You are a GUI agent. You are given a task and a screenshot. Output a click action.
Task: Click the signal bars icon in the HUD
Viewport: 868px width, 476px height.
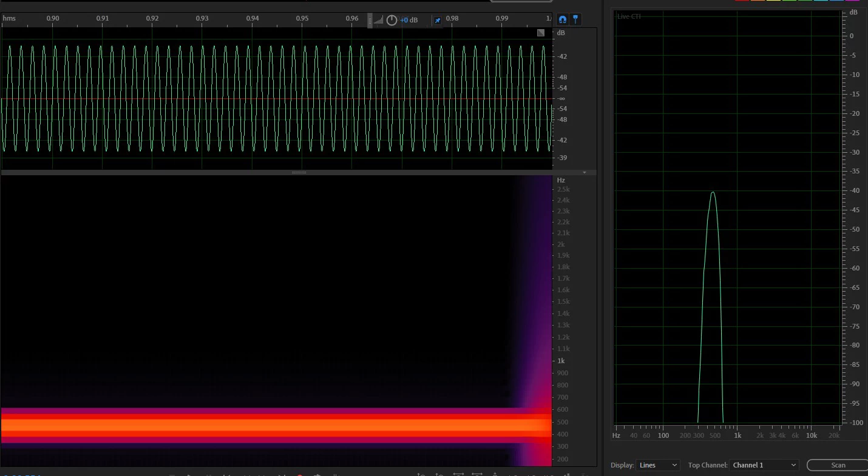click(x=379, y=21)
